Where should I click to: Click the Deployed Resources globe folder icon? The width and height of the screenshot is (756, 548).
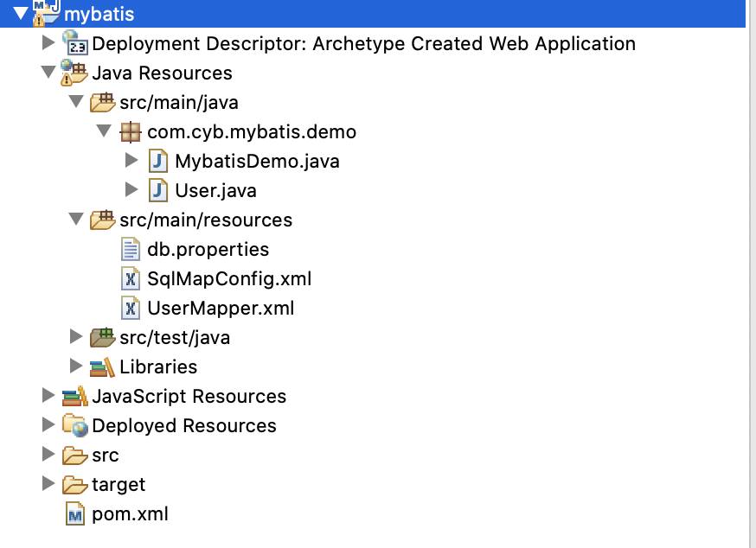coord(74,425)
